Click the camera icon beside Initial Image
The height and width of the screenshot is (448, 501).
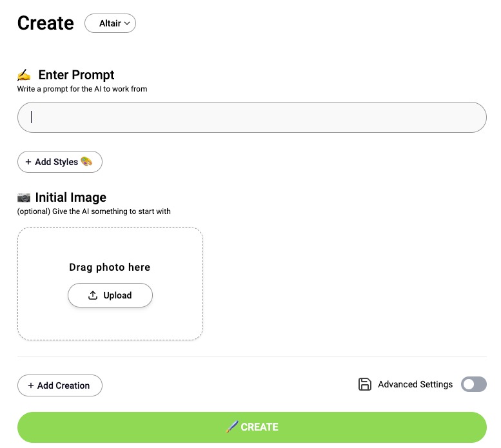24,198
